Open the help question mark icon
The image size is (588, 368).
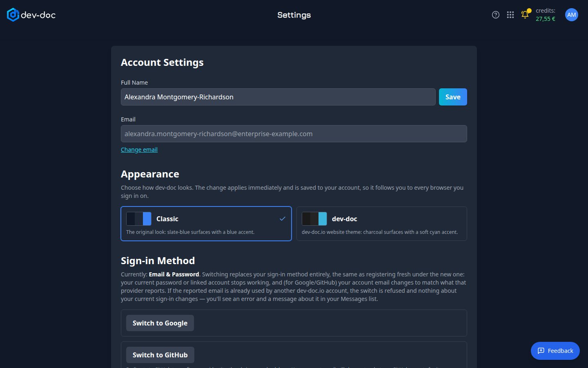(x=496, y=15)
